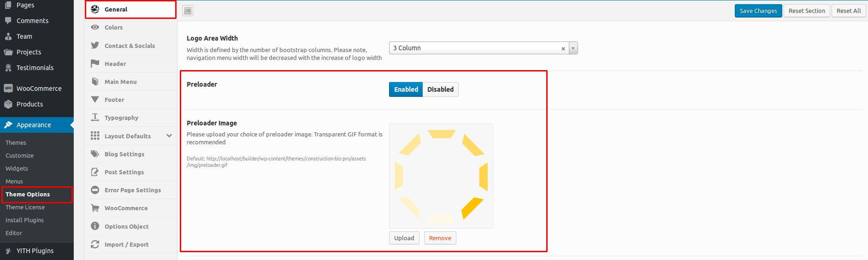The width and height of the screenshot is (868, 260).
Task: Open the Install Plugins link
Action: pyautogui.click(x=24, y=220)
